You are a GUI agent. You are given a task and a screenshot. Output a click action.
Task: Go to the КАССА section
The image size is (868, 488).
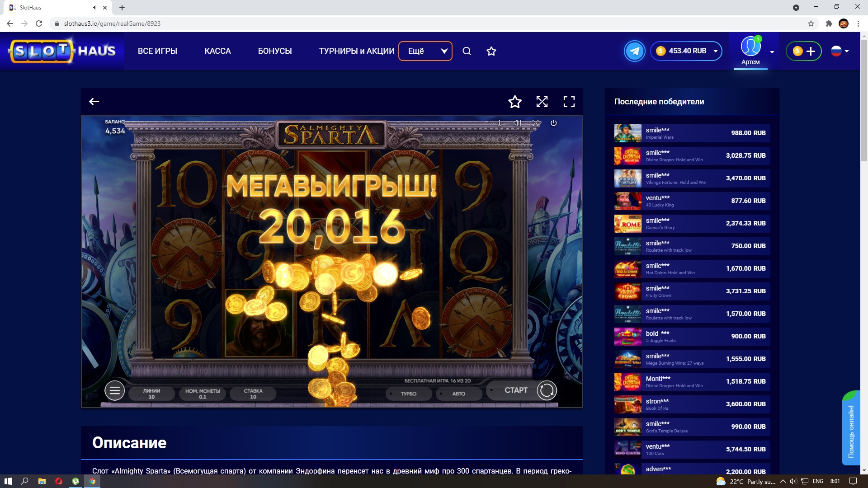point(217,51)
